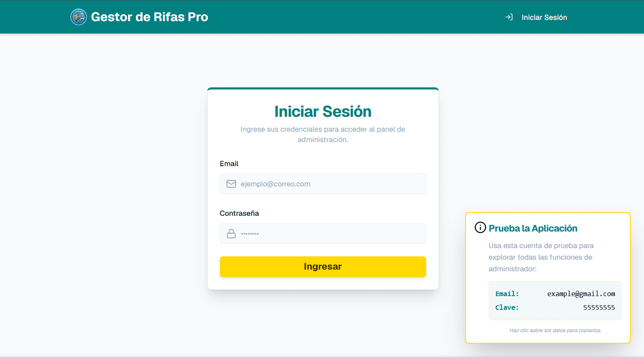The width and height of the screenshot is (644, 357).
Task: Open the Gestor de Rifas Pro home title
Action: 150,17
